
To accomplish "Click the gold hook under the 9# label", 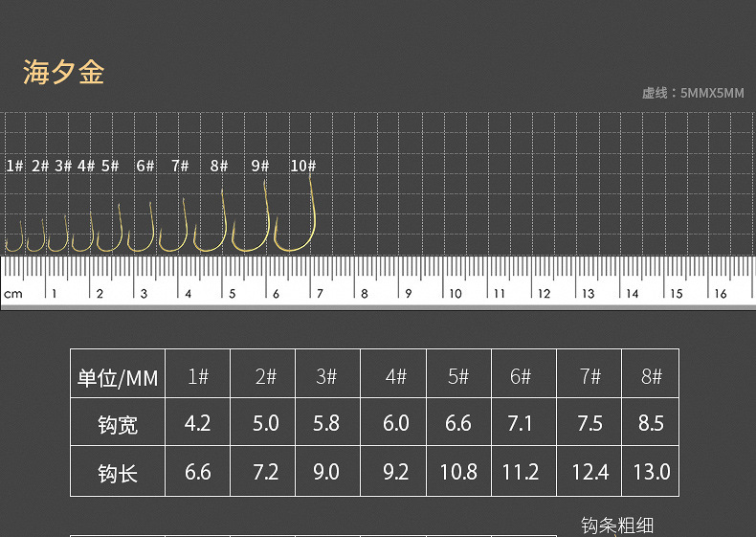I will [x=251, y=217].
